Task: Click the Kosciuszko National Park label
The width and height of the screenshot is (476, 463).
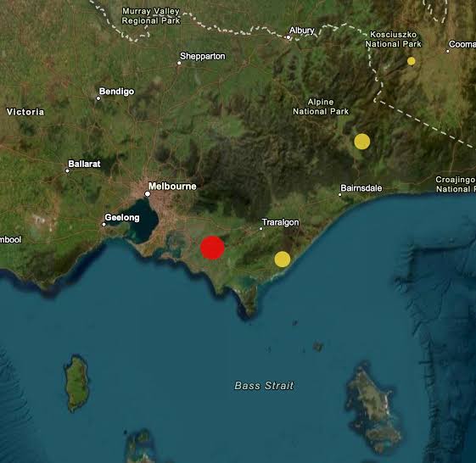Action: (x=393, y=39)
